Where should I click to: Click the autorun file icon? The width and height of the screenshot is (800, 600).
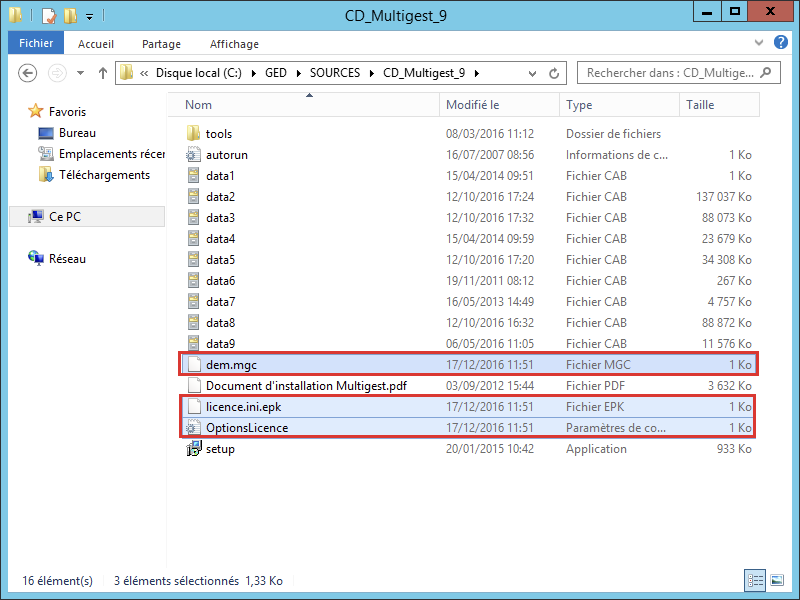click(x=194, y=155)
